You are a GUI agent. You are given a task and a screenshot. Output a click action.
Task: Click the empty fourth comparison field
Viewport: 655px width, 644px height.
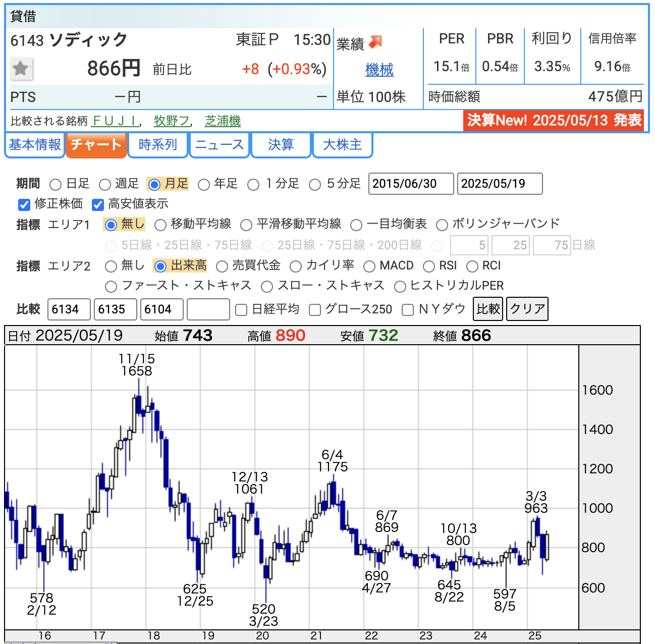point(208,309)
